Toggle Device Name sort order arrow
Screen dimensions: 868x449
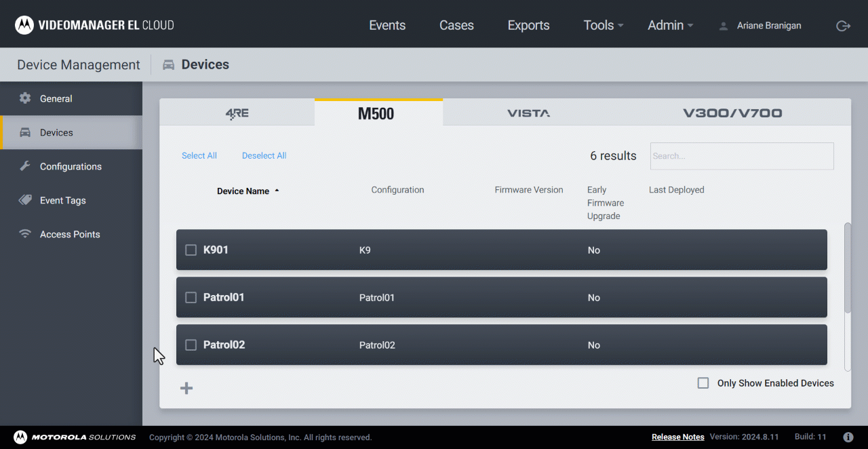(277, 191)
